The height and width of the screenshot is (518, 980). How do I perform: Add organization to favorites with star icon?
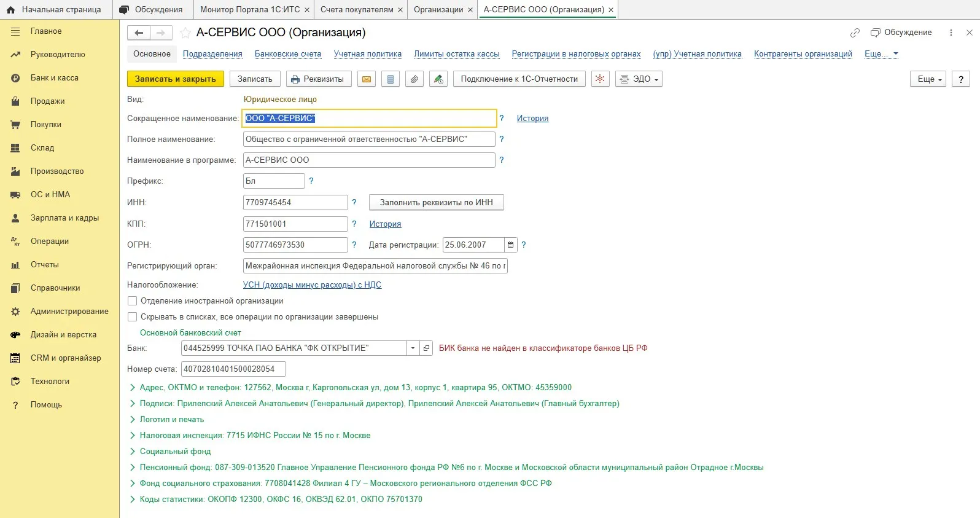point(185,33)
